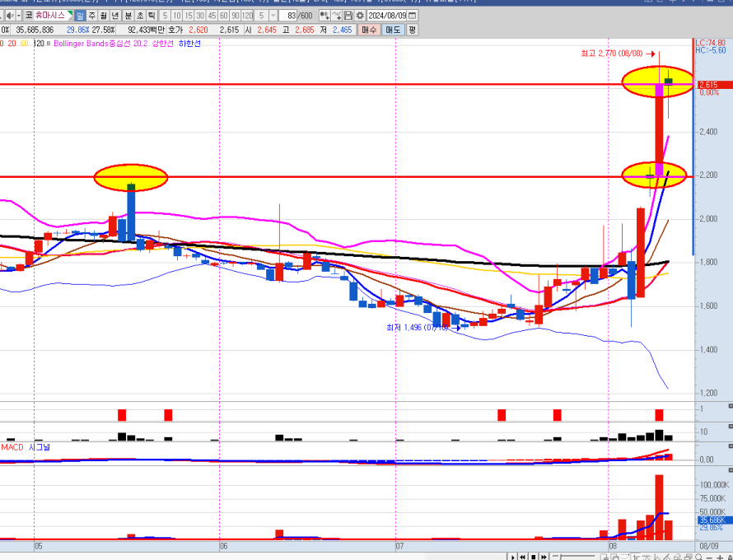Screen dimensions: 733x560
Task: Click the magnifier zoom icon
Action: (x=699, y=557)
